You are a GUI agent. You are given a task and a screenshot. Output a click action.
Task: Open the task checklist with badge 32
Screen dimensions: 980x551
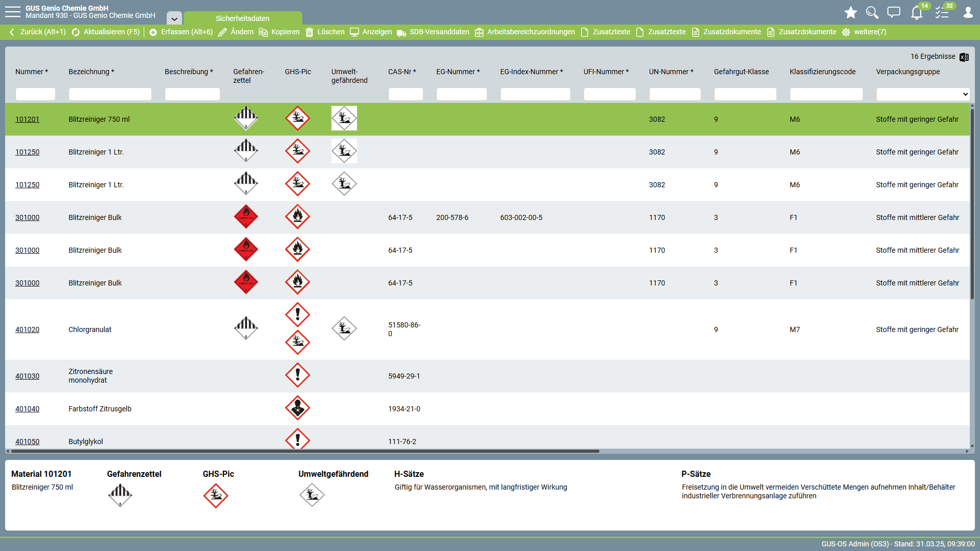(x=942, y=13)
